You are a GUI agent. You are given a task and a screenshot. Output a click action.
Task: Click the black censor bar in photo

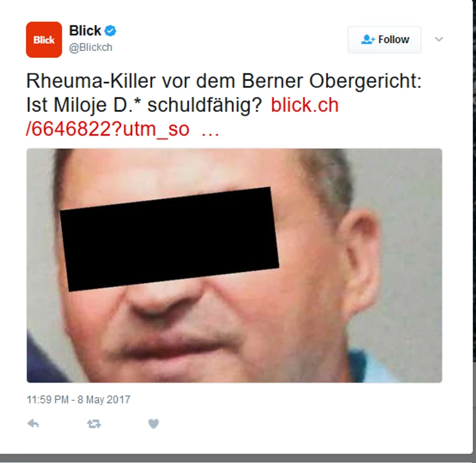[x=169, y=239]
